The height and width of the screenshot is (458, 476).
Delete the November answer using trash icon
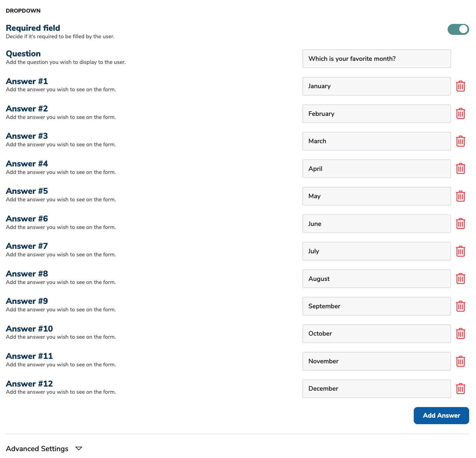point(460,361)
